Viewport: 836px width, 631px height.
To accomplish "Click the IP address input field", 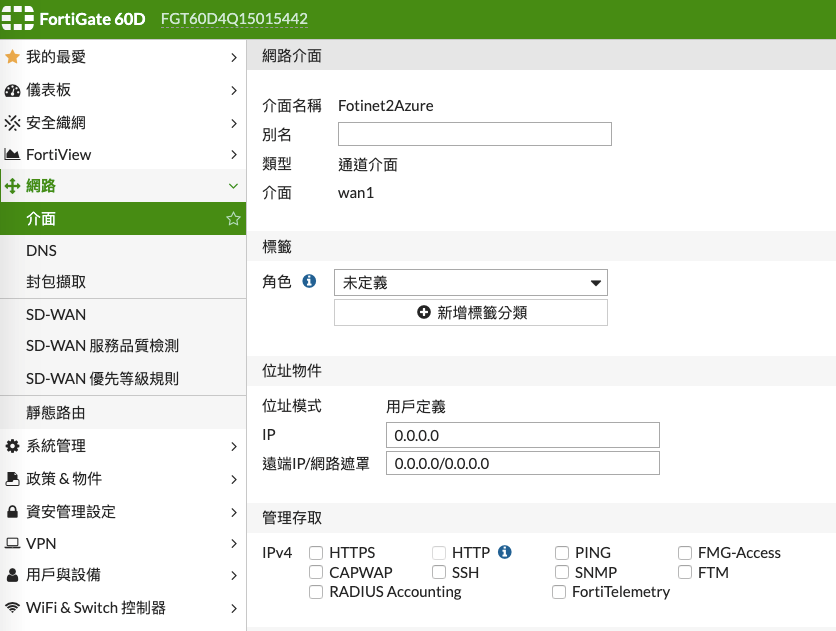I will [x=522, y=435].
